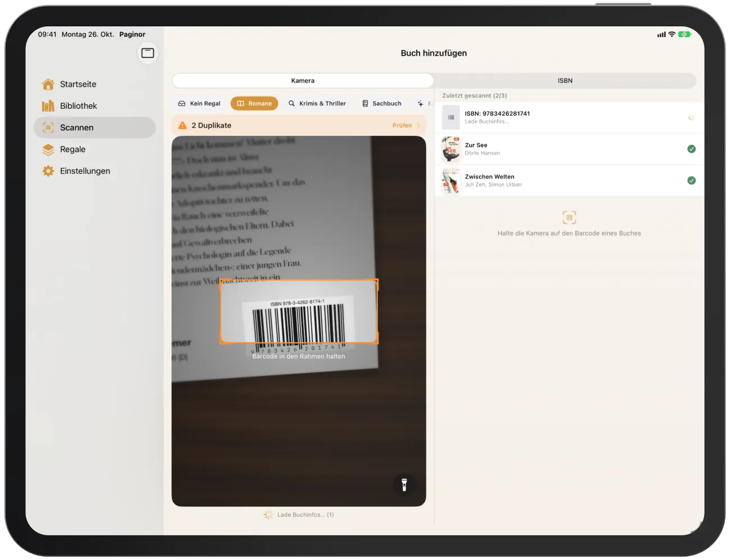Click the spinner beside the Lade Buchinfos status
Screen dimensions: 730x560
tap(268, 515)
